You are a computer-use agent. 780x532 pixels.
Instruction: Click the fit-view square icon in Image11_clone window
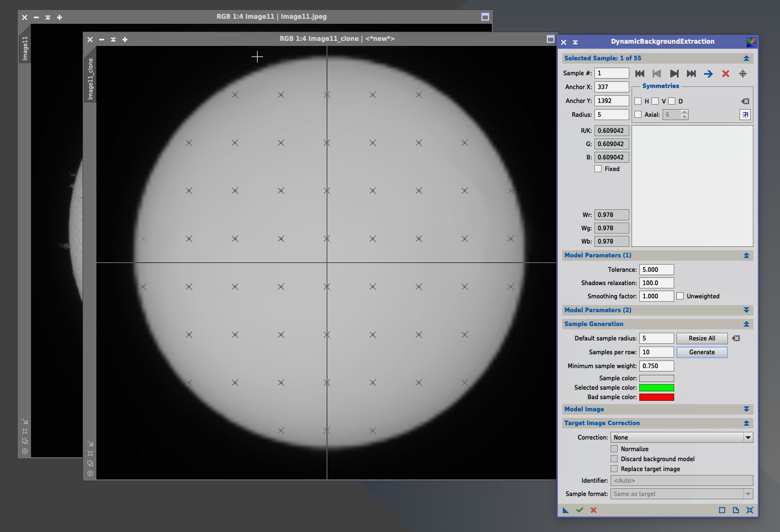pyautogui.click(x=90, y=453)
